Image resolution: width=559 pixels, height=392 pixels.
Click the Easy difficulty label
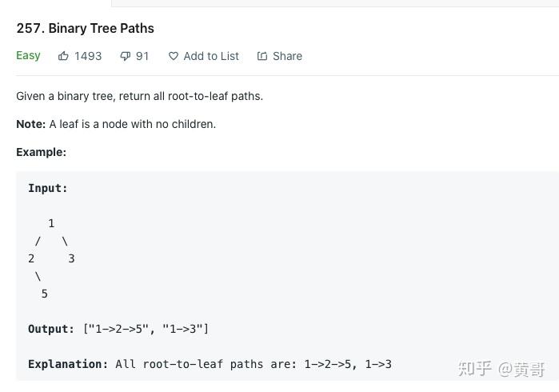click(28, 56)
